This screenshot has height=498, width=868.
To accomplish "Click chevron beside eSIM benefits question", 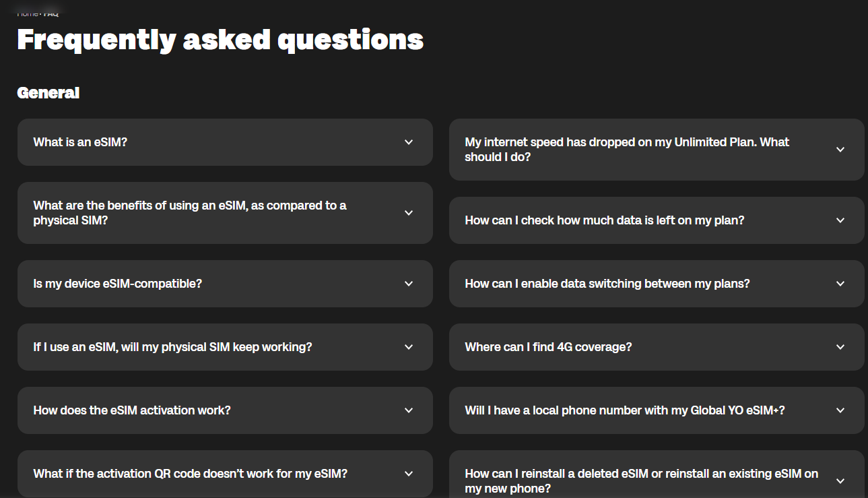I will 409,213.
